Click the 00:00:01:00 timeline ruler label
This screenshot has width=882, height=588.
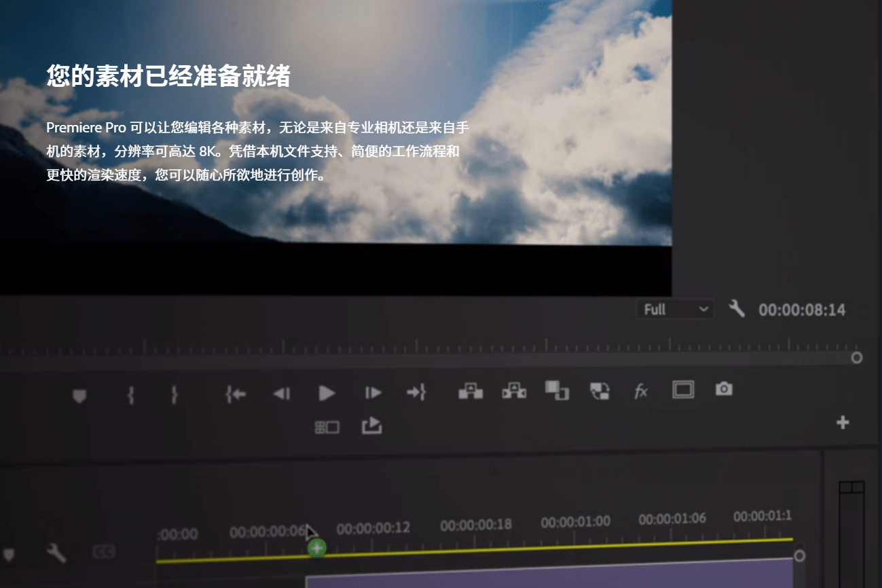(576, 522)
